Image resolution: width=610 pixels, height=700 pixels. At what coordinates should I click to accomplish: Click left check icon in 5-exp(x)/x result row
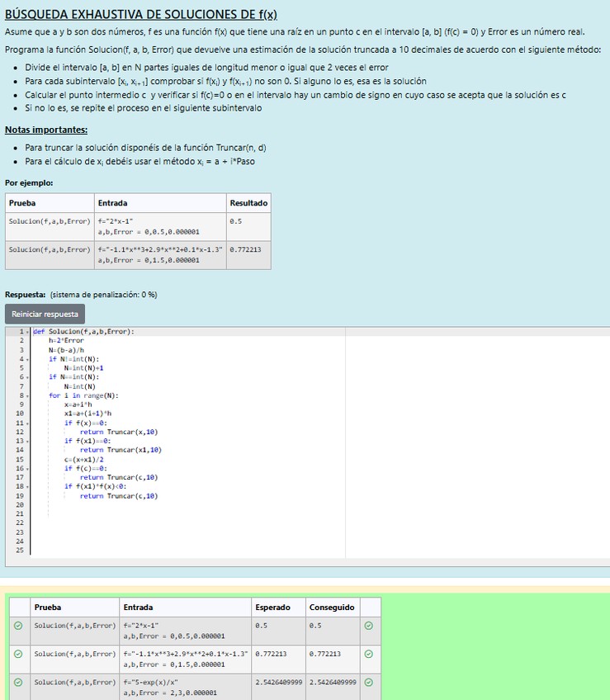pyautogui.click(x=18, y=683)
